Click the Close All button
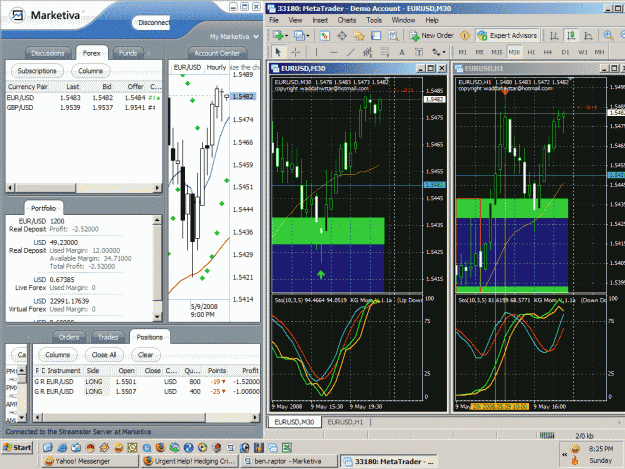625x469 pixels. [x=104, y=355]
